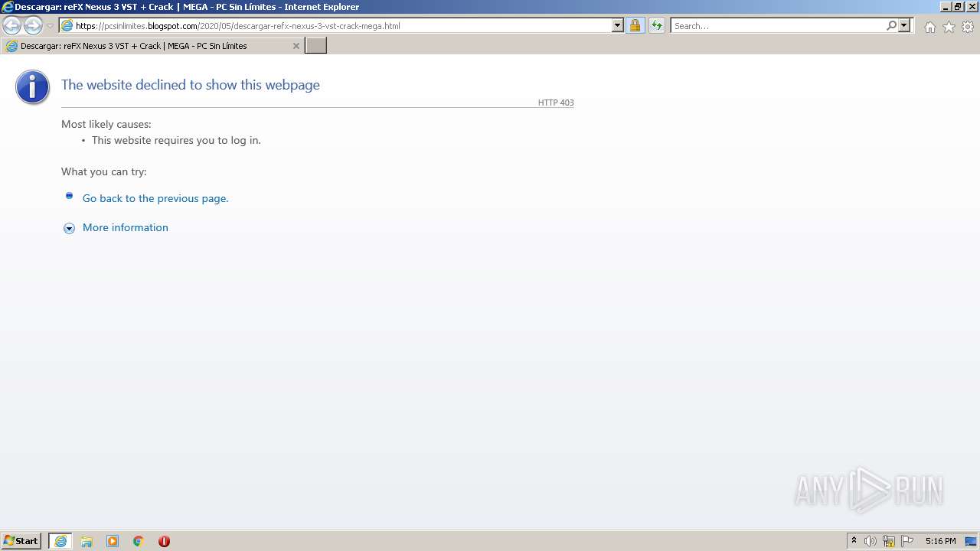Image resolution: width=980 pixels, height=551 pixels.
Task: Minimize the Internet Explorer window
Action: point(945,7)
